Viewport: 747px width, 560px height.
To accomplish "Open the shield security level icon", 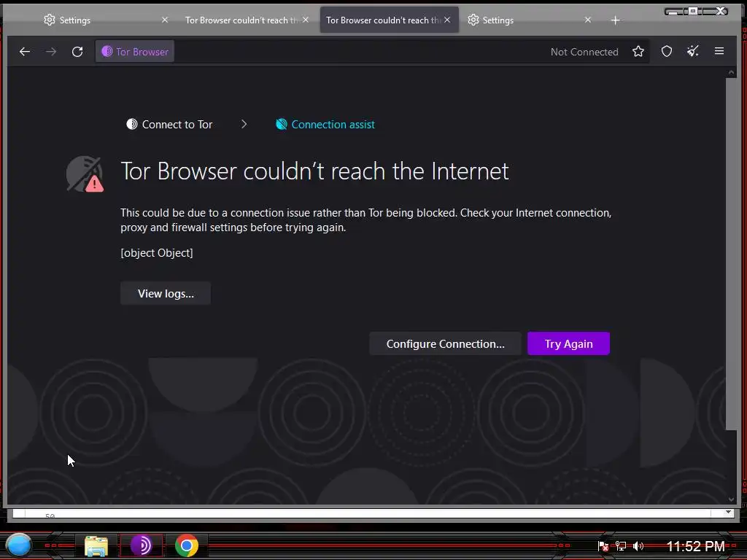I will coord(667,52).
